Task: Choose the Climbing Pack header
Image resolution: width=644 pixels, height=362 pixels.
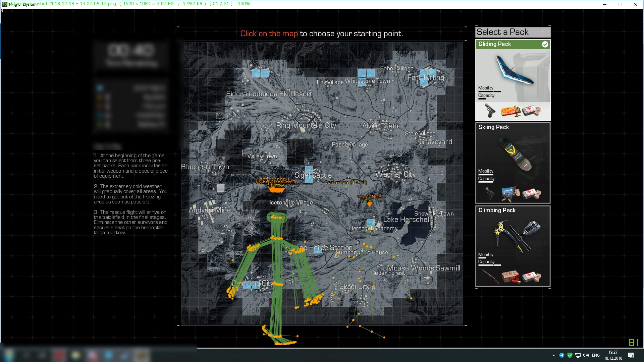Action: tap(513, 210)
